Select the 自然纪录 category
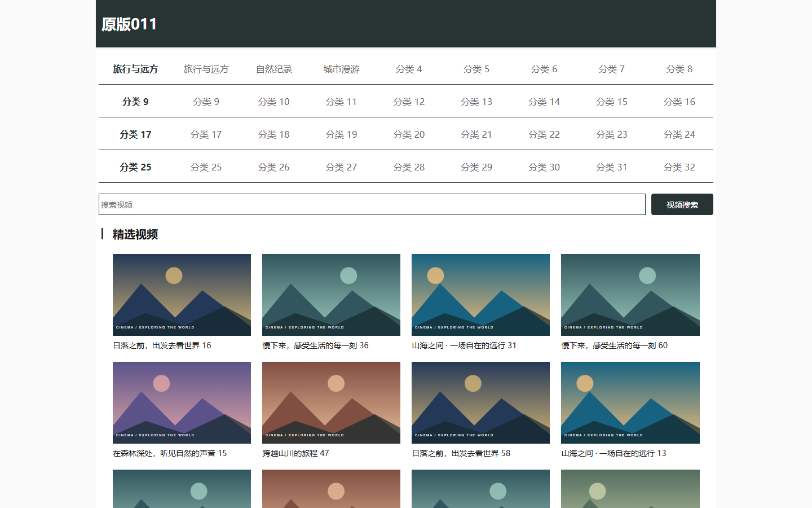This screenshot has height=508, width=812. coord(273,69)
